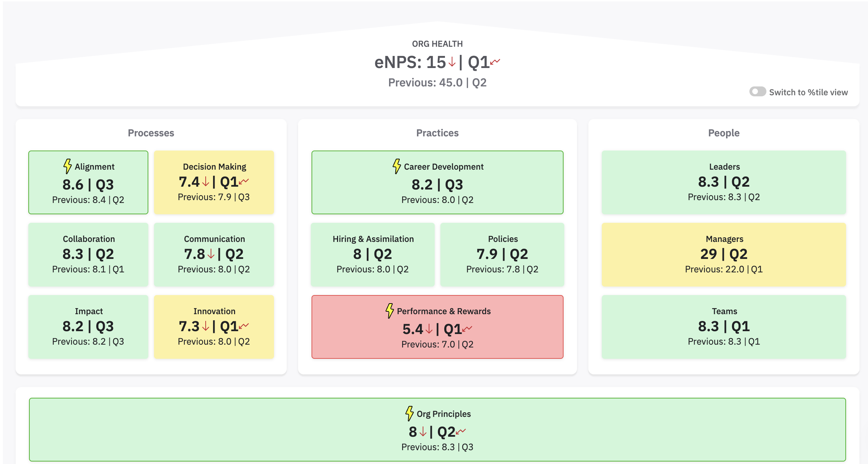This screenshot has width=868, height=464.
Task: Open the Teams score card
Action: coord(724,327)
